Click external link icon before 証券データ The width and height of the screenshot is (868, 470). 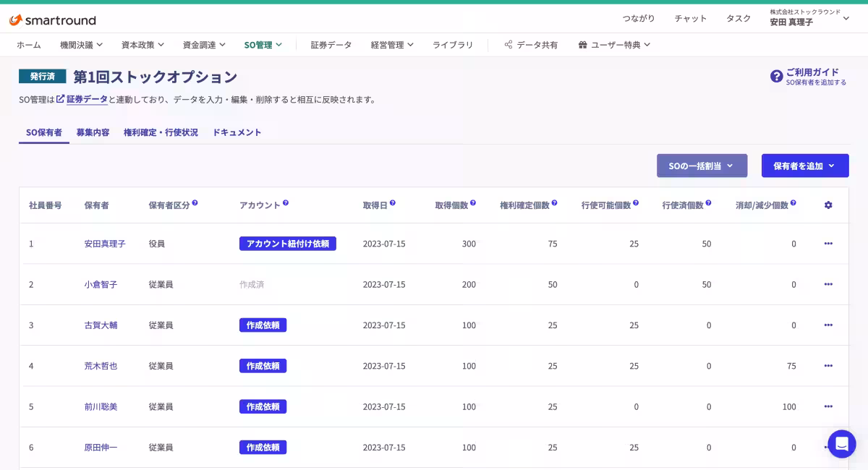coord(61,99)
